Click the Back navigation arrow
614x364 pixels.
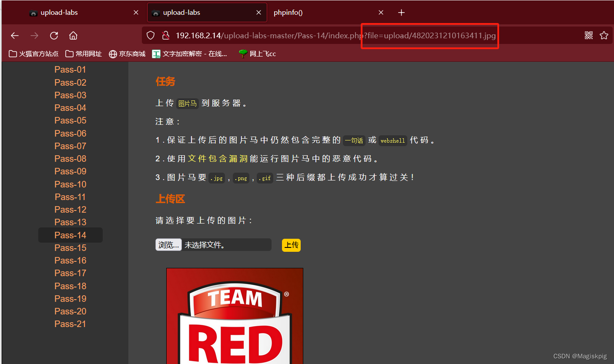coord(14,36)
